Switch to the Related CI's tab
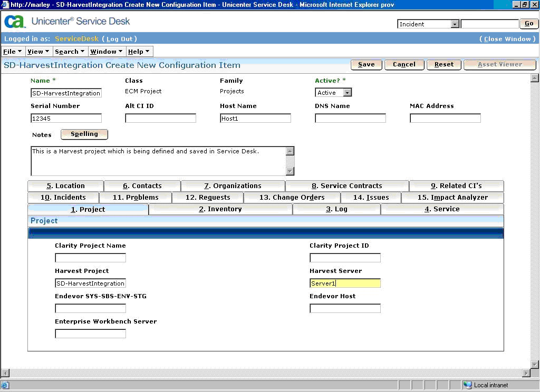The image size is (540, 392). [x=456, y=186]
